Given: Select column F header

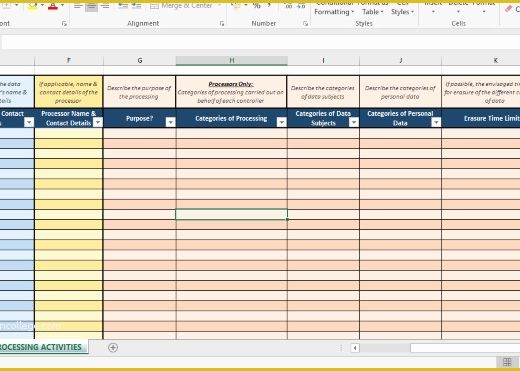Looking at the screenshot, I should [x=69, y=60].
